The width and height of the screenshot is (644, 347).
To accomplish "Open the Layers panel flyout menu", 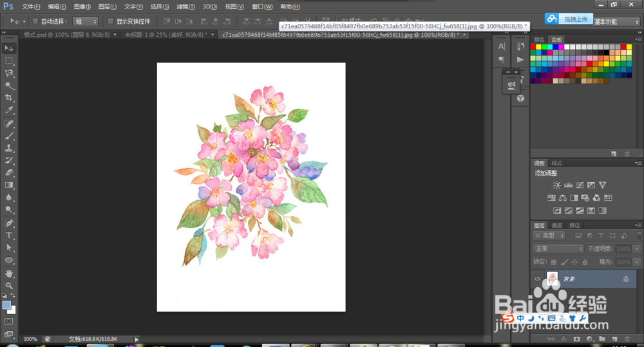I will coord(638,225).
